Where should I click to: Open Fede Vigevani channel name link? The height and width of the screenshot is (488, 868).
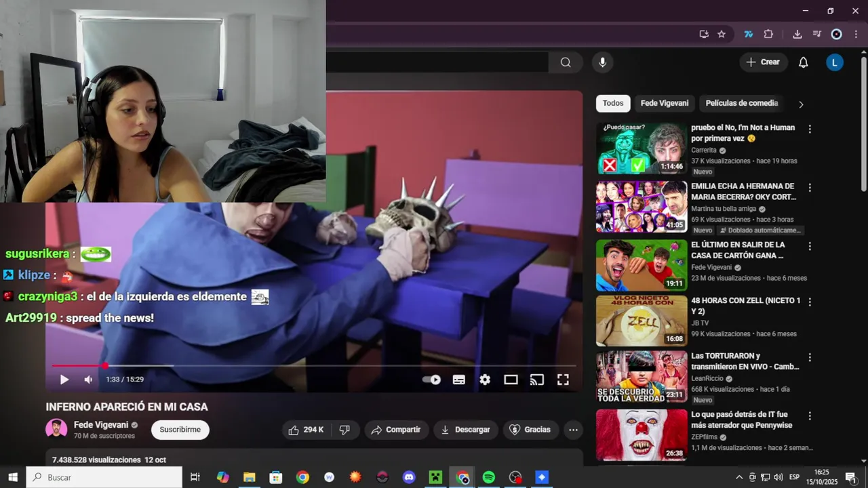[101, 425]
